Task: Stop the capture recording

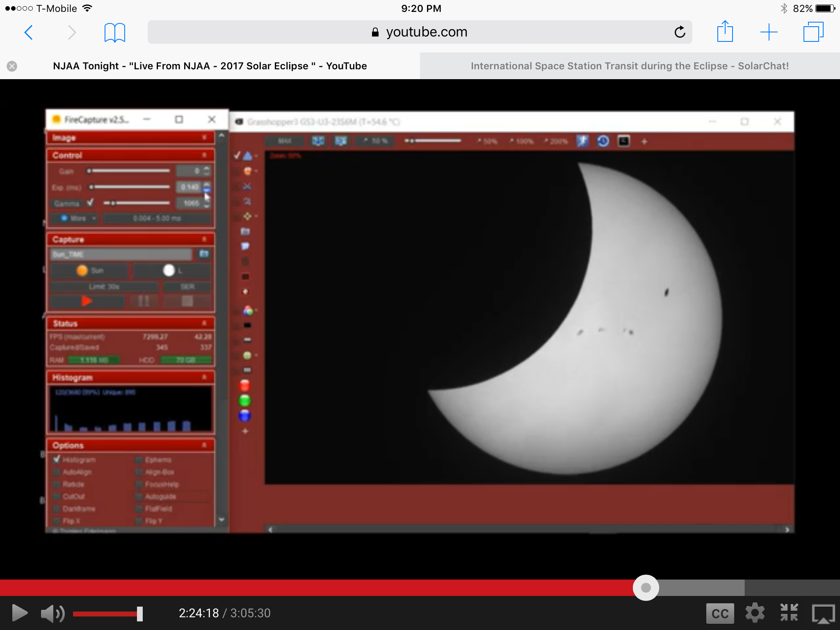Action: [187, 301]
